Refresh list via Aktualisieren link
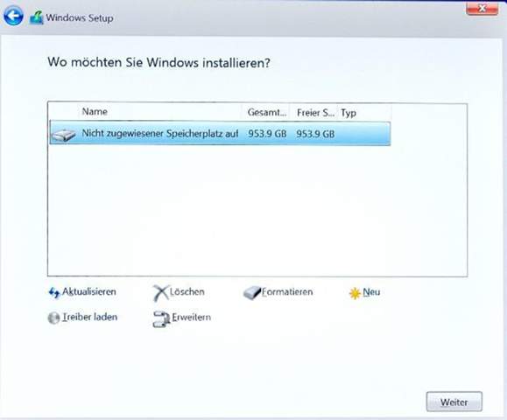 (89, 291)
